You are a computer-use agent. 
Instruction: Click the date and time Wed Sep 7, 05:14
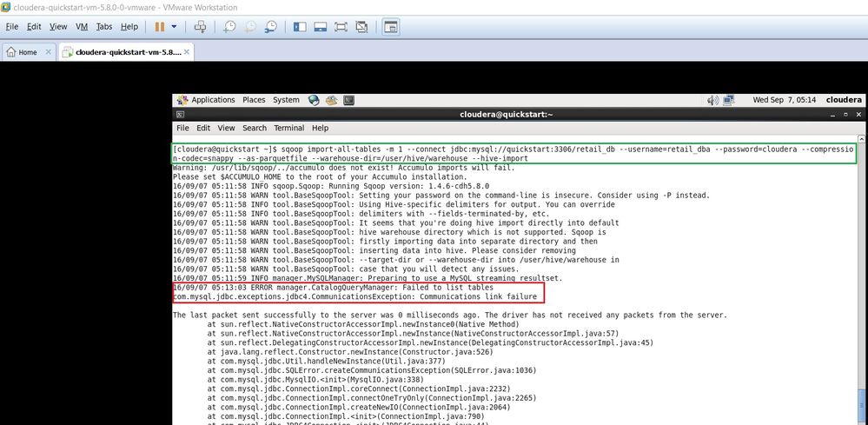(x=785, y=100)
